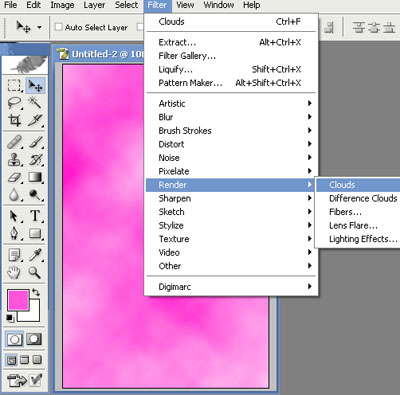Expand the Artistic filter submenu
The width and height of the screenshot is (400, 395).
pos(231,103)
